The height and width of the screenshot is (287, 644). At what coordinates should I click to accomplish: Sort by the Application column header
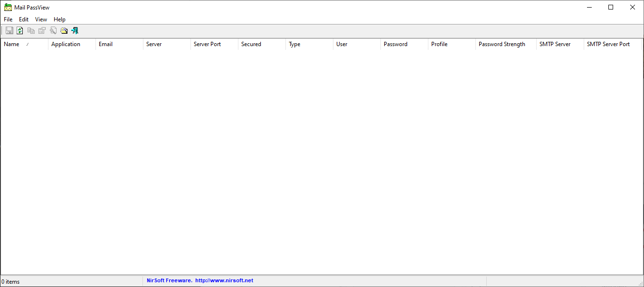(x=66, y=44)
